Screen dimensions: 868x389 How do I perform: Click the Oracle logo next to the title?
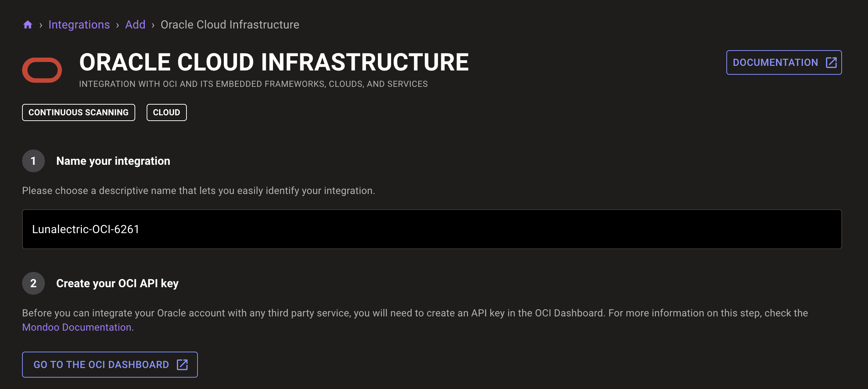click(x=43, y=70)
